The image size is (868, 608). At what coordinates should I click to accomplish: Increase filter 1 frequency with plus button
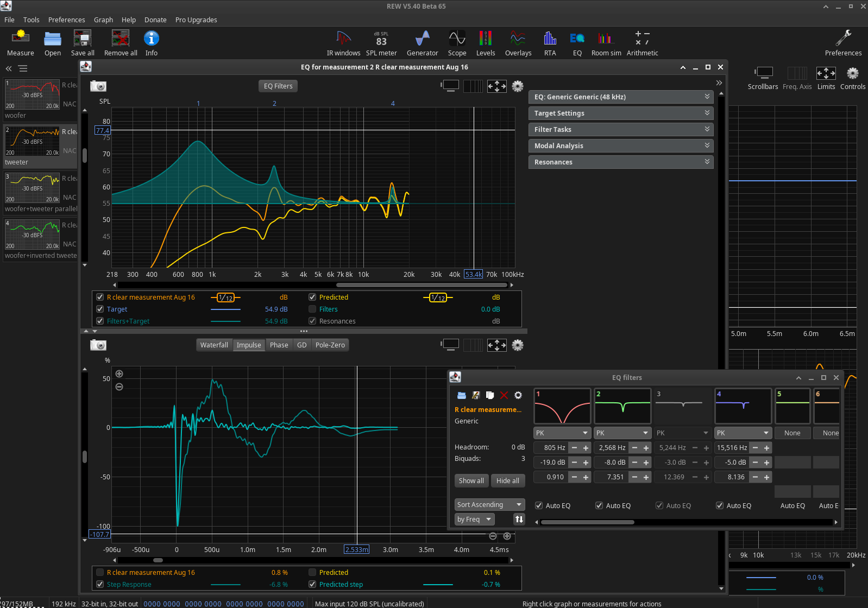point(586,448)
